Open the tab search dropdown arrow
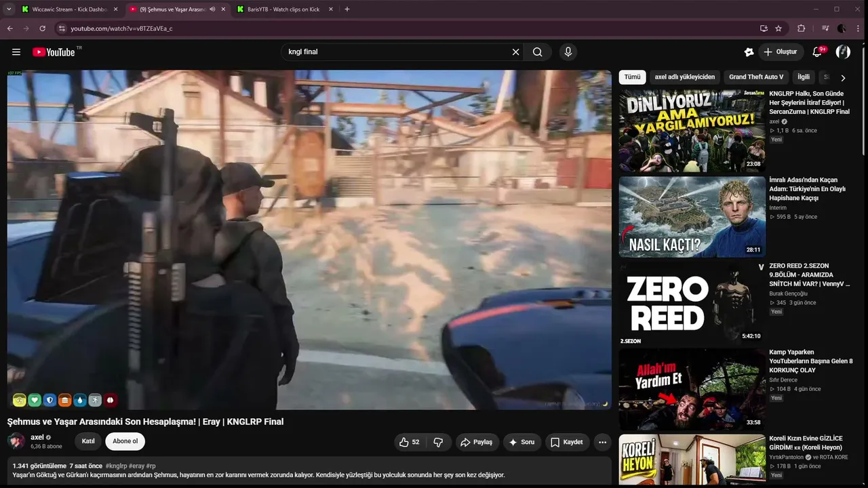The width and height of the screenshot is (868, 488). coord(9,9)
